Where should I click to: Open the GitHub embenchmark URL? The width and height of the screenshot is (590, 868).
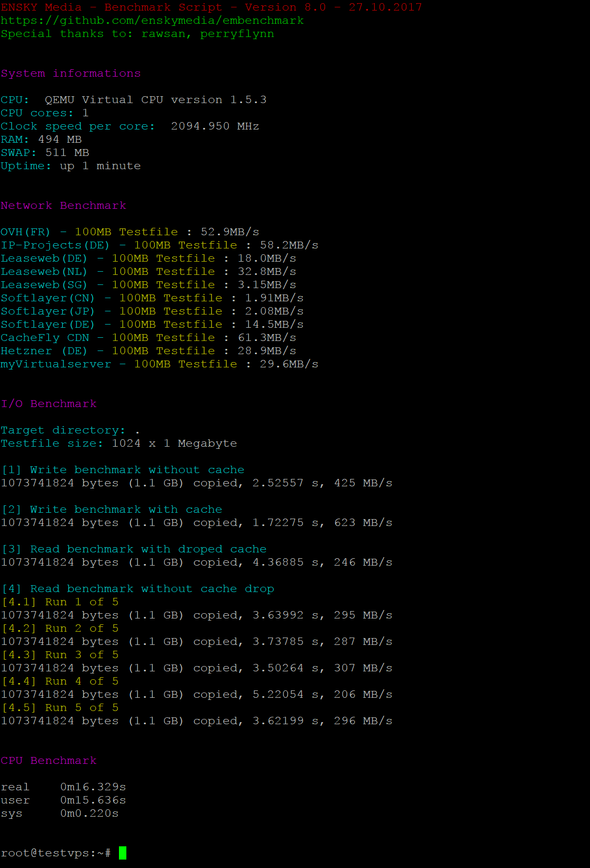pyautogui.click(x=152, y=21)
